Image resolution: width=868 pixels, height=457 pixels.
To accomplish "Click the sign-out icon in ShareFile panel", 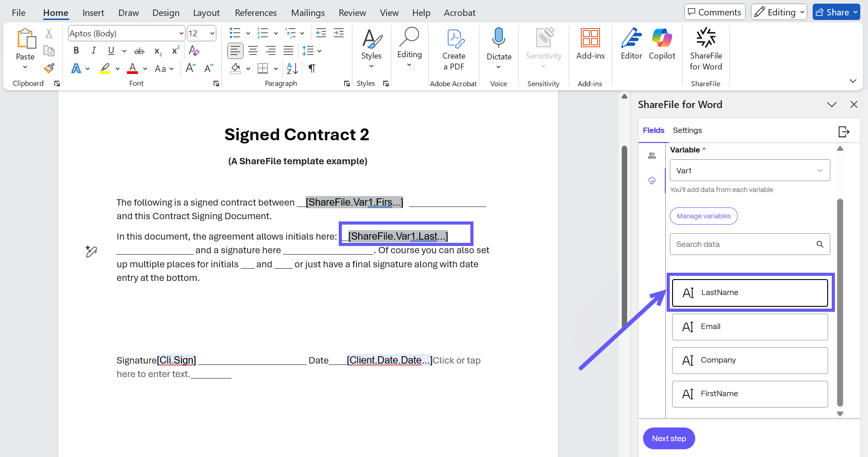I will [x=844, y=132].
